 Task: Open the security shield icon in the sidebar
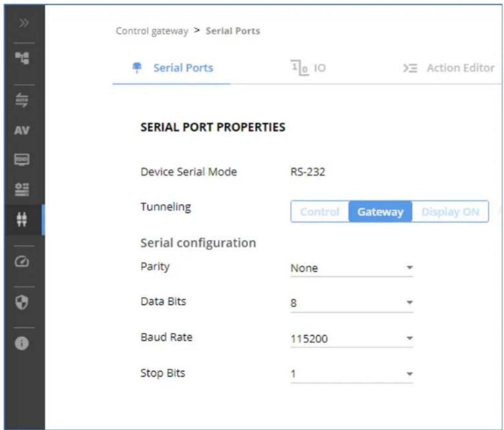22,302
